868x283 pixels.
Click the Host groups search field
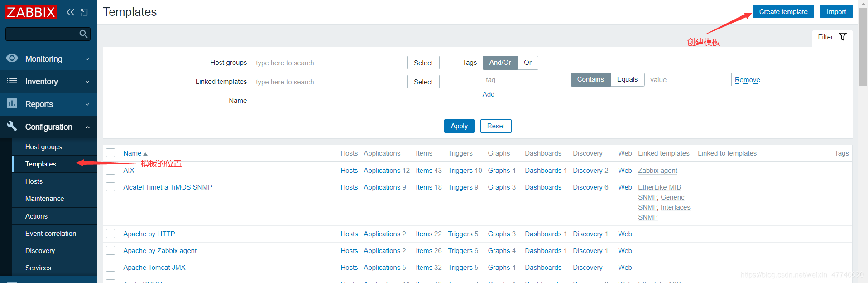329,63
